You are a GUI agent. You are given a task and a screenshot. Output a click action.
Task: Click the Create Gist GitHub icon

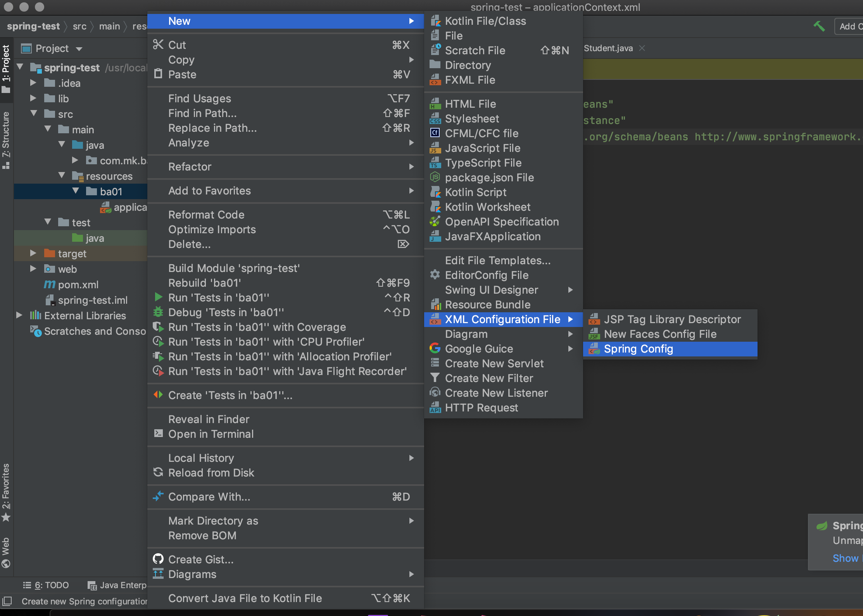pos(158,559)
